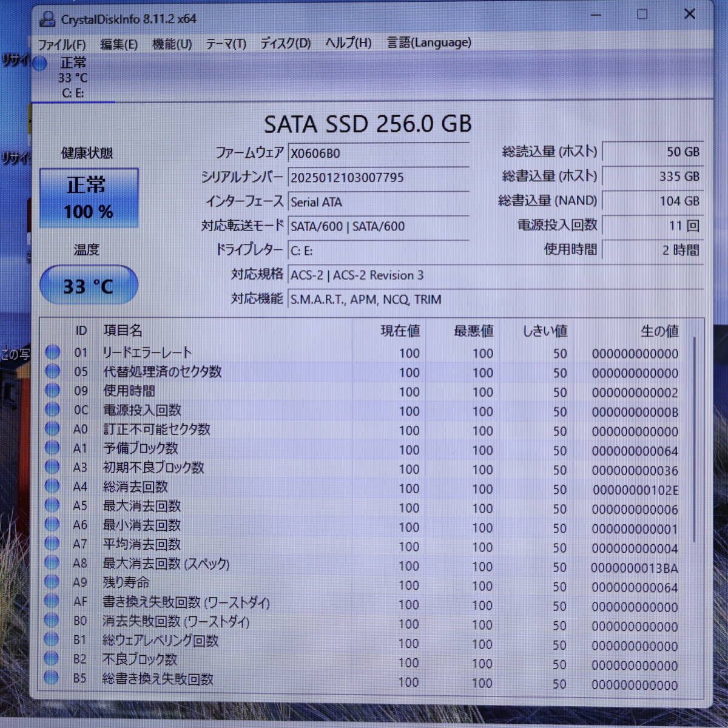The height and width of the screenshot is (728, 728).
Task: Click the disk status orb beside 正常 33 °C
Action: click(40, 64)
